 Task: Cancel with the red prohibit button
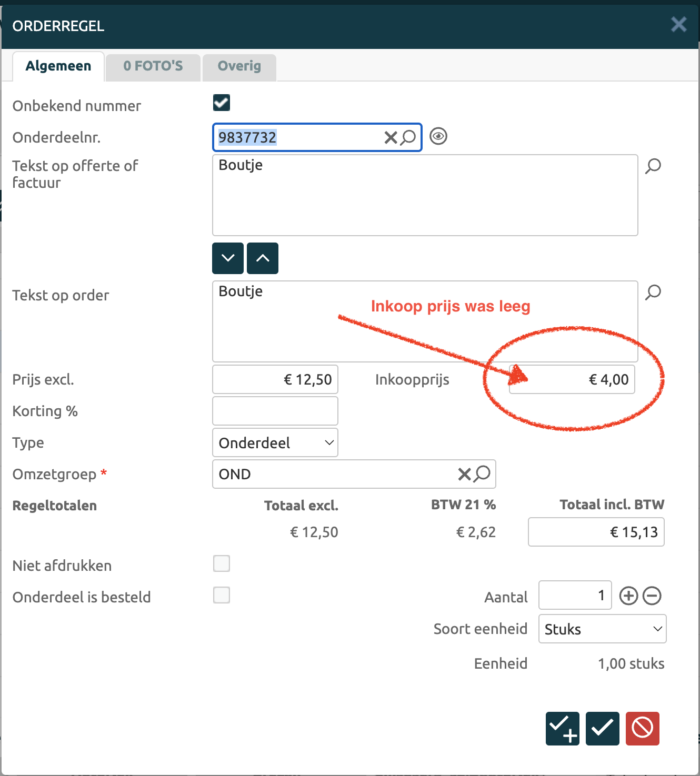[x=642, y=729]
